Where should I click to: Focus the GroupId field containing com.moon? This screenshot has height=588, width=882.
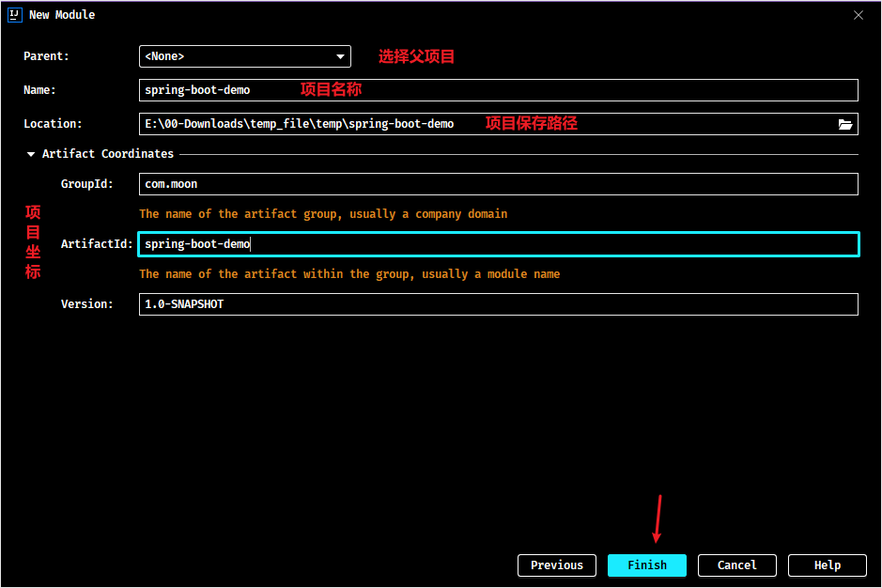(x=499, y=184)
